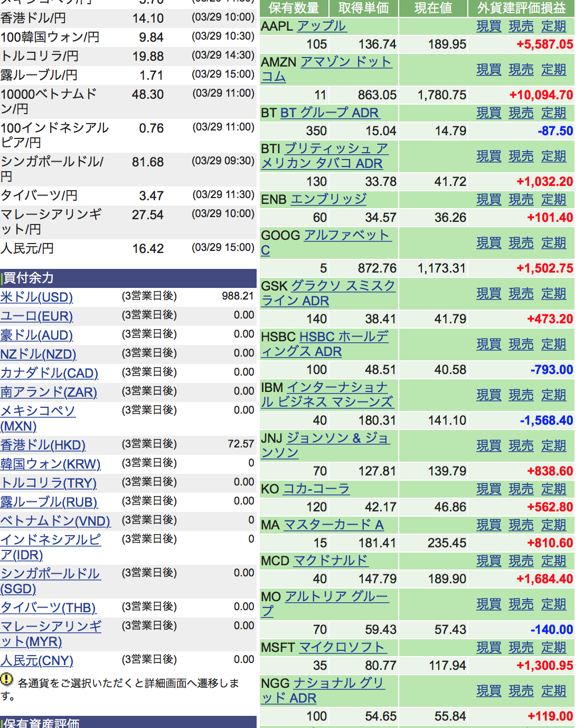Open the 人民元(CNY) currency link
Screen dimensions: 584x728
pyautogui.click(x=36, y=660)
